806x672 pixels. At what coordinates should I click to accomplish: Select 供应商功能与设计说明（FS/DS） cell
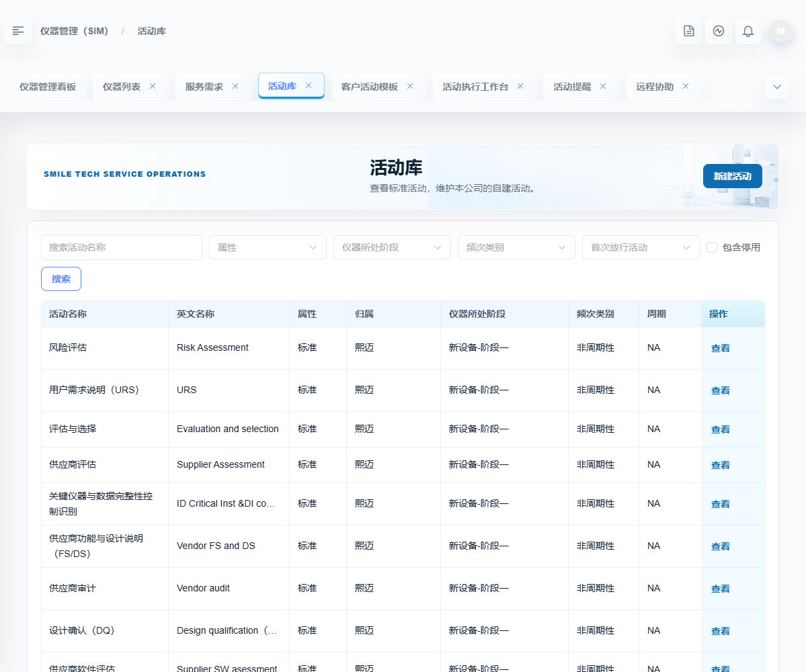tap(105, 546)
